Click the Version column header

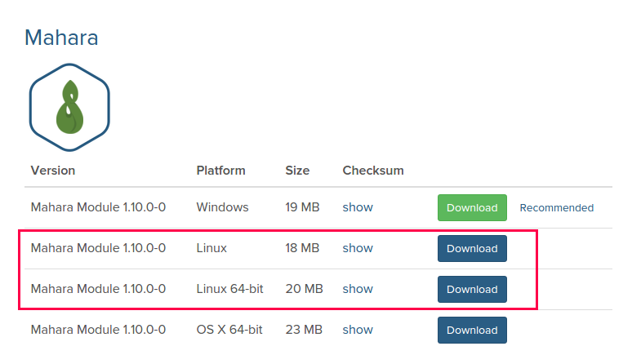pos(53,171)
